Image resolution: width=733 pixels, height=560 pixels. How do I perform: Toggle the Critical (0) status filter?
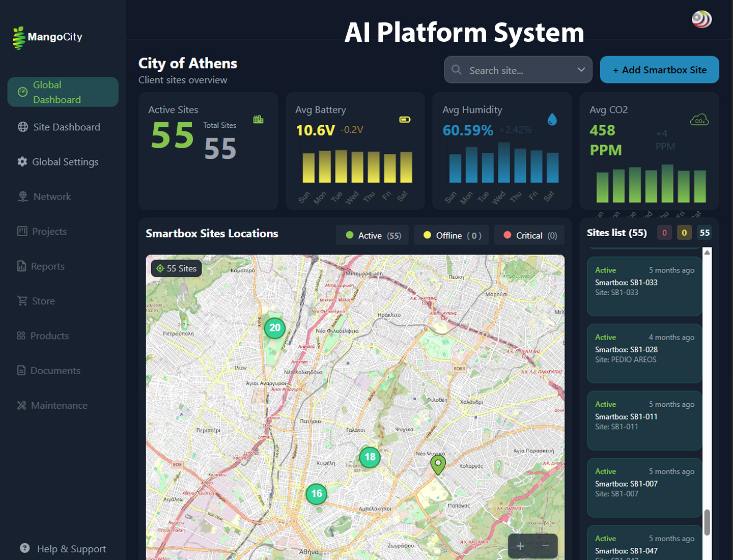point(529,235)
